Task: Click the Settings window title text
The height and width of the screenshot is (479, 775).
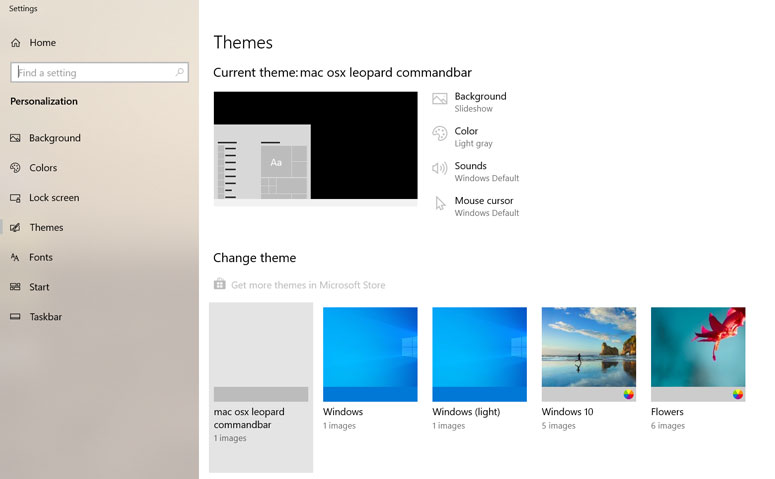Action: coord(23,8)
